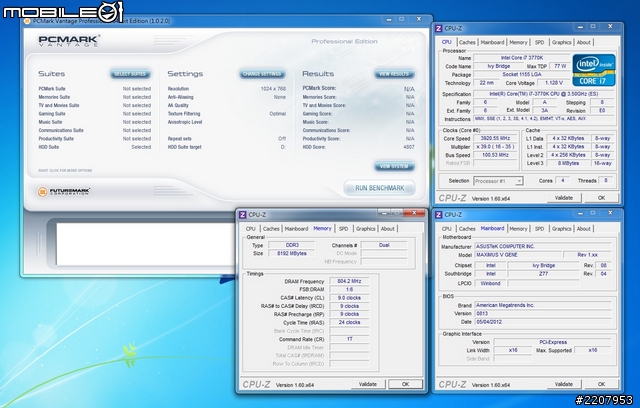Click the Intel Core i7 badge in CPU-Z

pos(594,70)
